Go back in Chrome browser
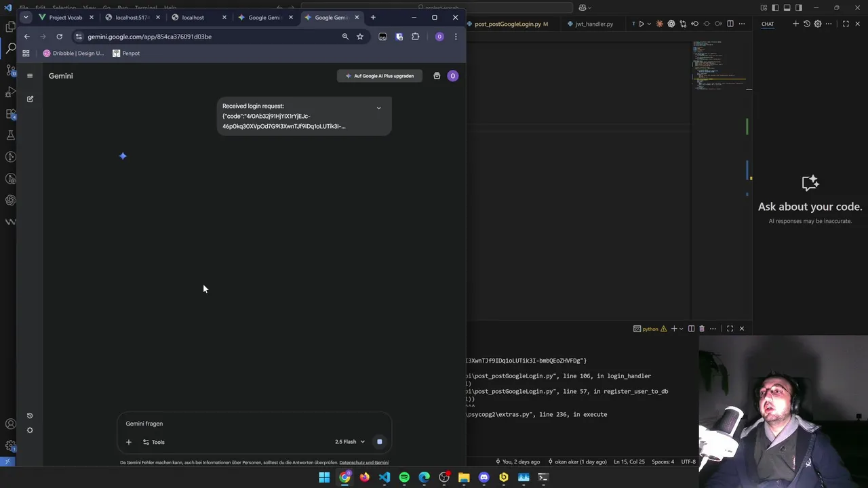 click(x=26, y=37)
